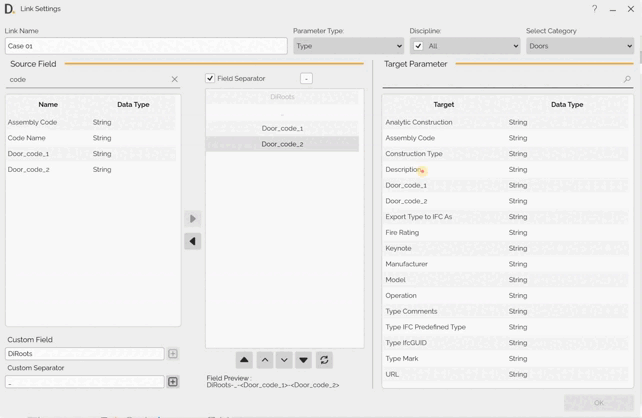Clear the source field search text
The image size is (642, 418).
tap(174, 79)
